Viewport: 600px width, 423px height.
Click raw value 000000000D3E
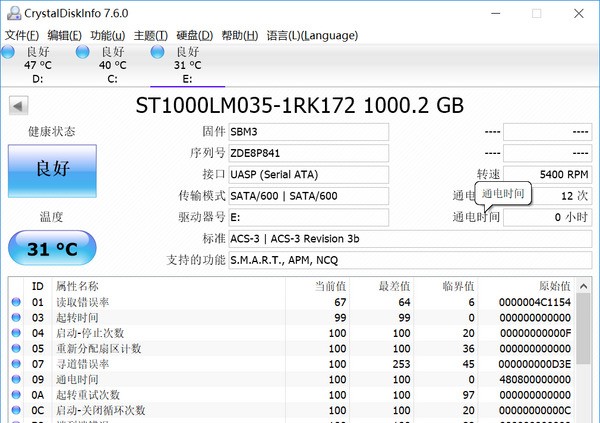pyautogui.click(x=535, y=364)
